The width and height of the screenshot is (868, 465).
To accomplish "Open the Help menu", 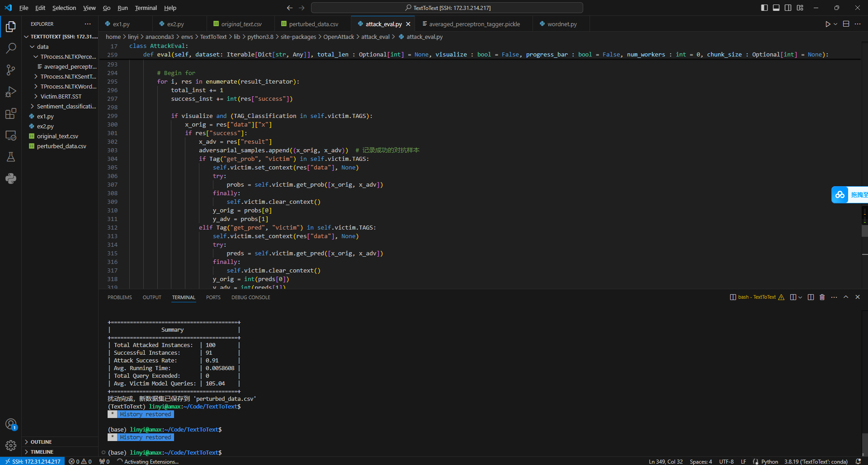I will pyautogui.click(x=170, y=8).
